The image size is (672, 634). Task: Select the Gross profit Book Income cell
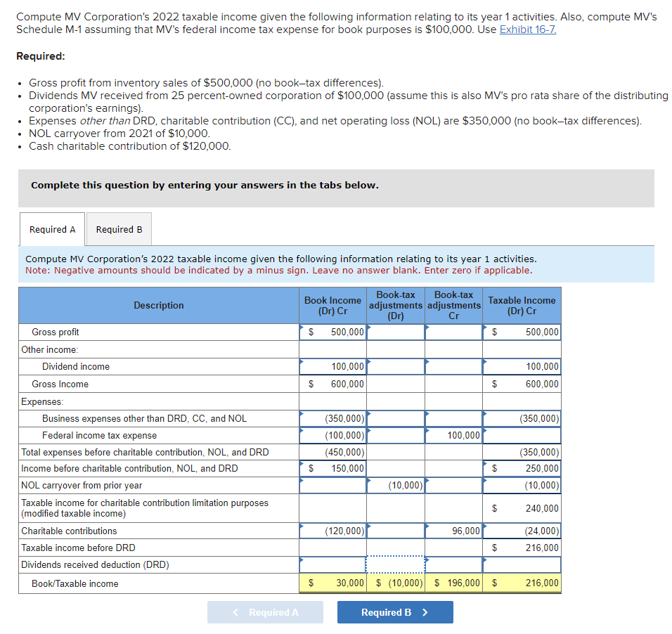click(x=334, y=332)
